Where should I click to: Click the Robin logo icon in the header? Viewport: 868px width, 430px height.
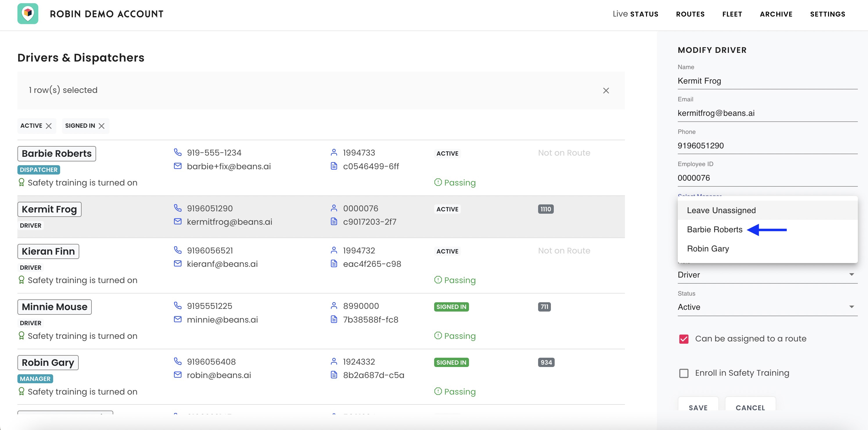(28, 14)
